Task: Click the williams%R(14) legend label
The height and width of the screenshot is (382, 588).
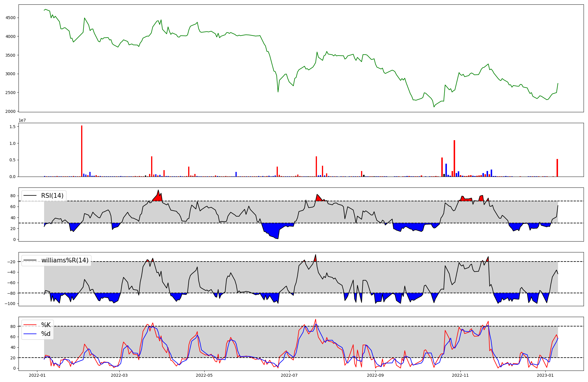Action: point(65,260)
